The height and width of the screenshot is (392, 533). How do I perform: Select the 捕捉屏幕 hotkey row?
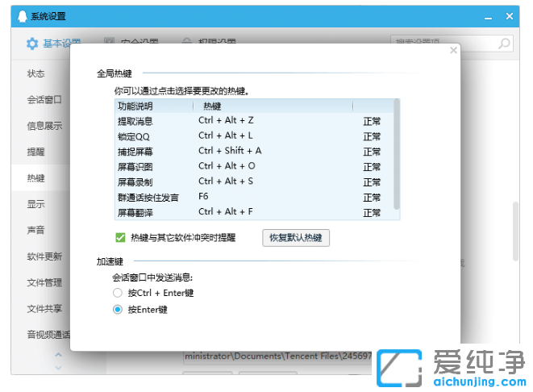(x=242, y=151)
